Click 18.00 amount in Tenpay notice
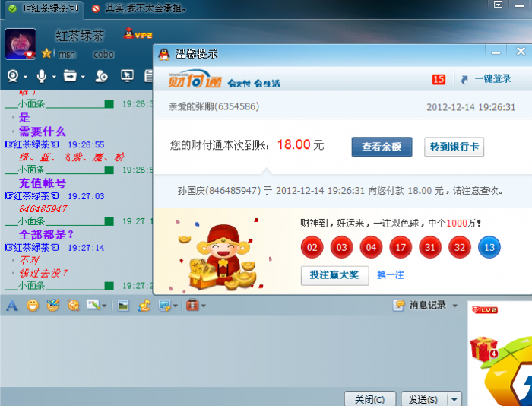The width and height of the screenshot is (532, 406). (294, 145)
